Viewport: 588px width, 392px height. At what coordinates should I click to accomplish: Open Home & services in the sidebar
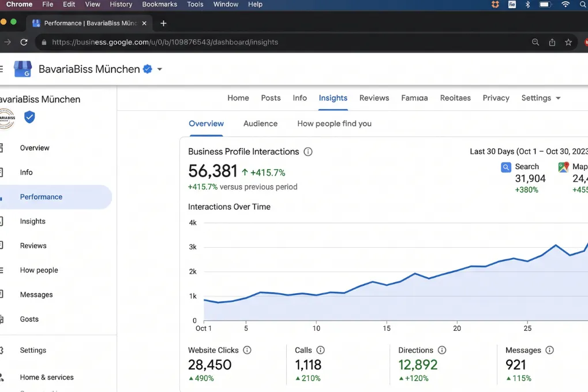coord(47,378)
